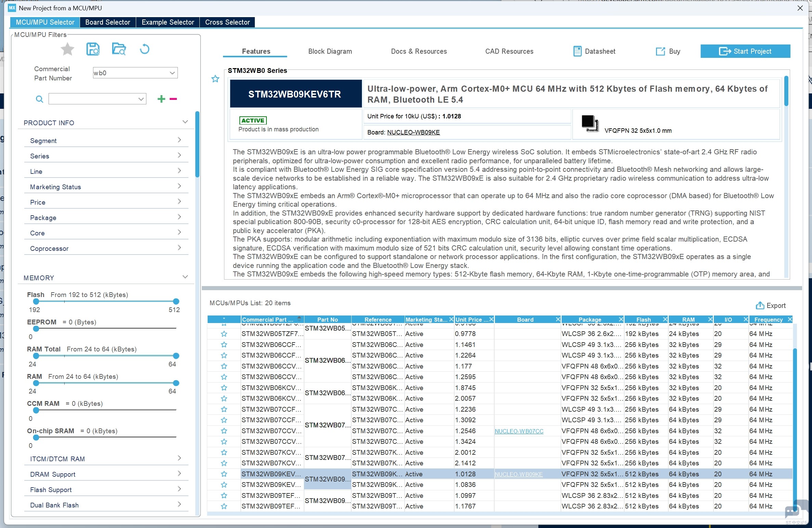The width and height of the screenshot is (812, 528).
Task: Click the Flash range maximum slider handle
Action: 176,301
